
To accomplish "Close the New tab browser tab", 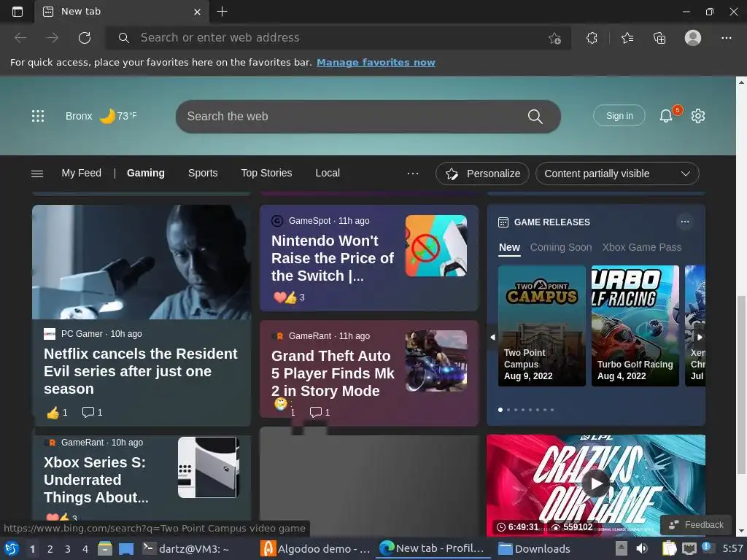I will [x=197, y=12].
